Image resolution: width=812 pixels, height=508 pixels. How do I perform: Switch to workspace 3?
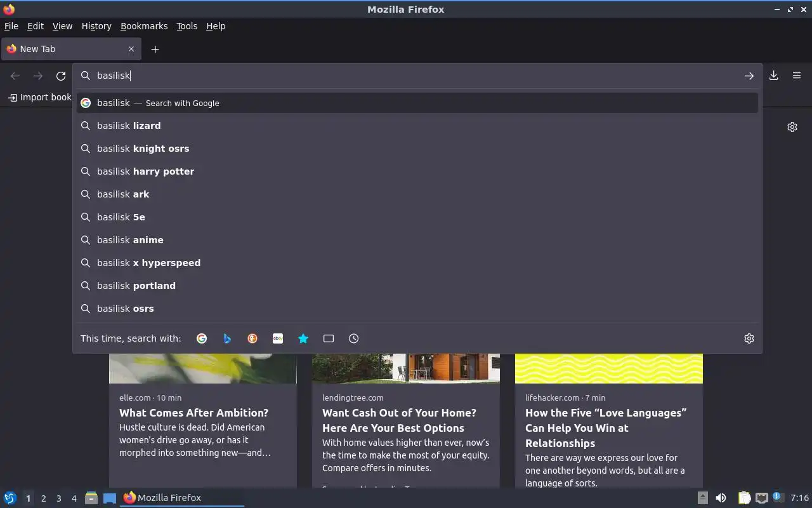click(58, 498)
